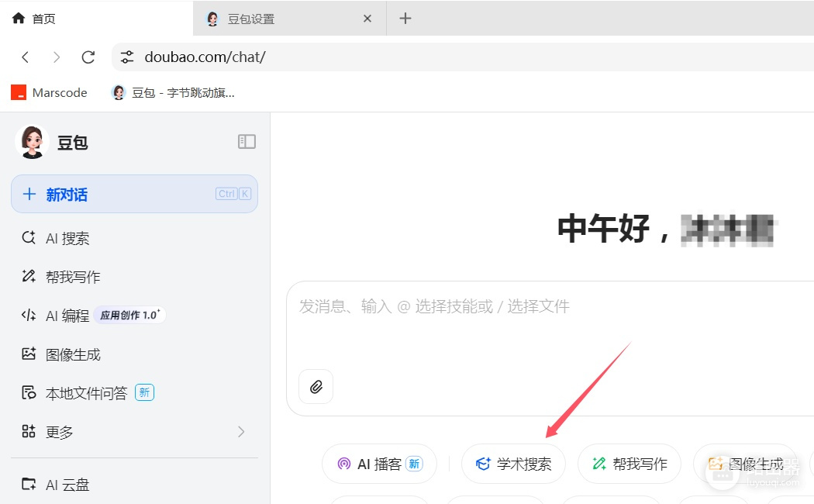Go forward in browser history
The width and height of the screenshot is (814, 504).
point(56,57)
